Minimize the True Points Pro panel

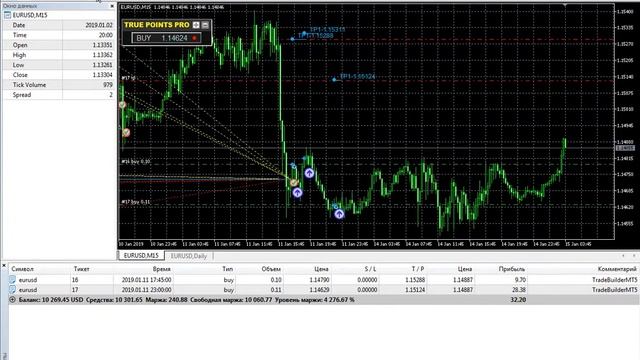(205, 25)
